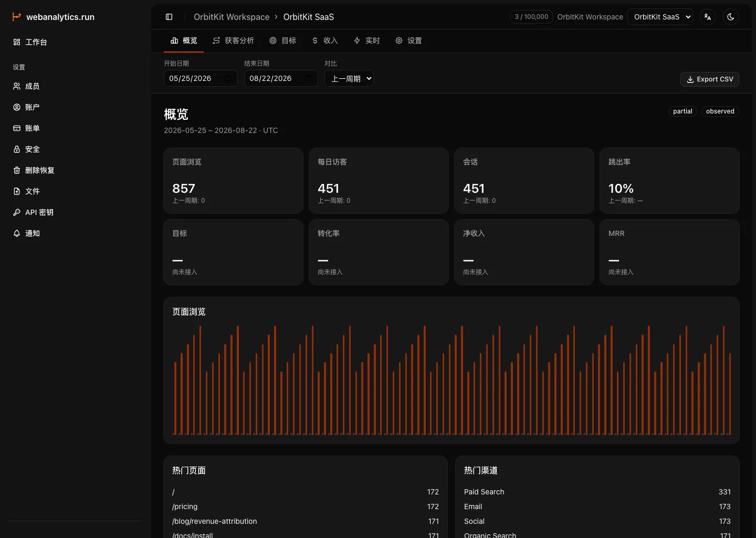
Task: Switch to the 实时 realtime tab
Action: click(x=366, y=40)
